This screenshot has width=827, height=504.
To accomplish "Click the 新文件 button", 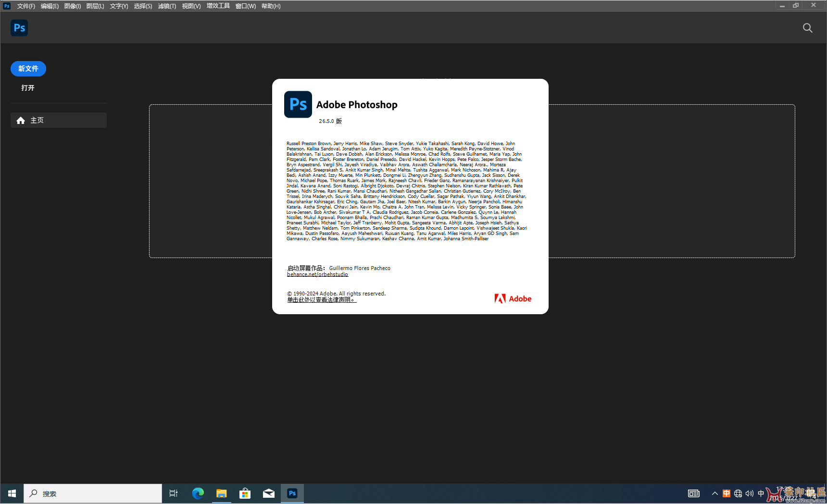I will (28, 69).
